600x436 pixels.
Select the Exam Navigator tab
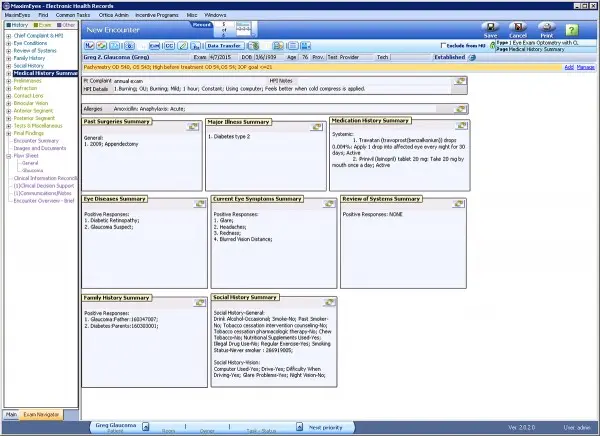pos(41,415)
